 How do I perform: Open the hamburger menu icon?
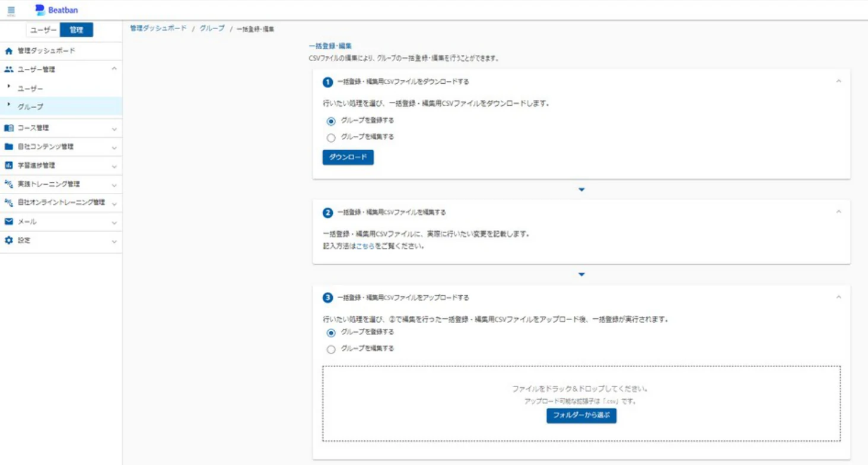[x=11, y=10]
